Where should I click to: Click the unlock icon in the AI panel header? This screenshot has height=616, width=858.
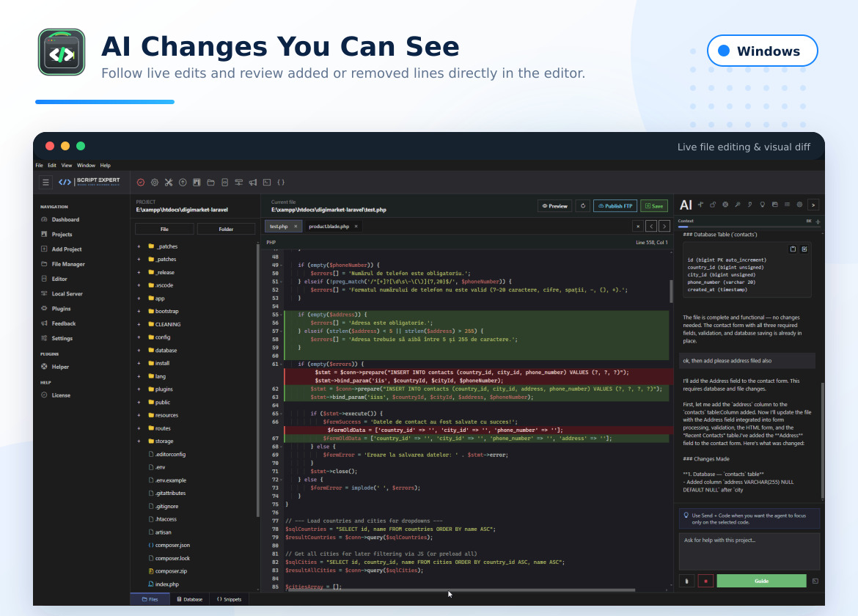click(x=713, y=205)
